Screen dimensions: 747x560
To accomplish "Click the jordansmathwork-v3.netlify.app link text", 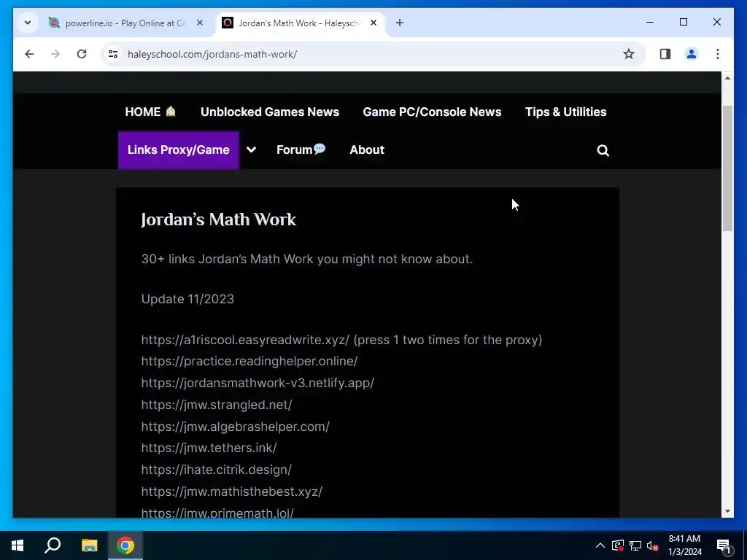I will 258,384.
